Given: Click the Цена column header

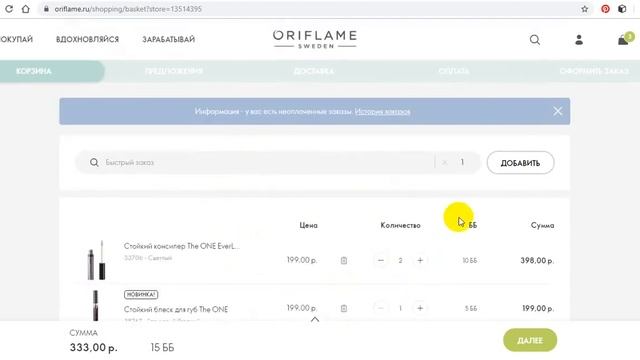Looking at the screenshot, I should click(309, 225).
